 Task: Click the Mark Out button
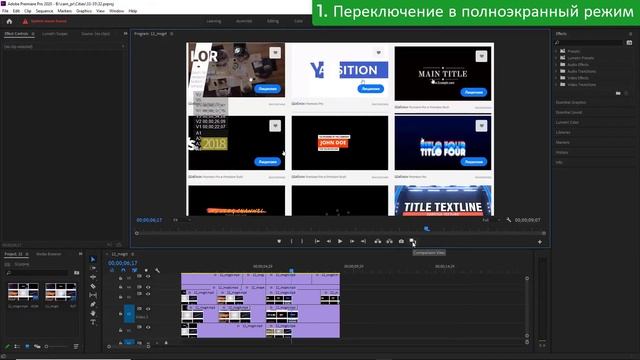[302, 242]
